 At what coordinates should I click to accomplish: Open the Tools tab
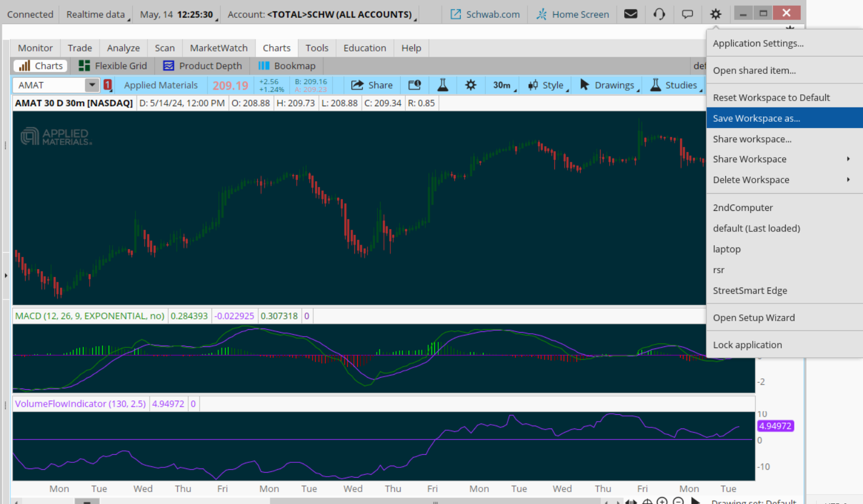click(x=317, y=48)
